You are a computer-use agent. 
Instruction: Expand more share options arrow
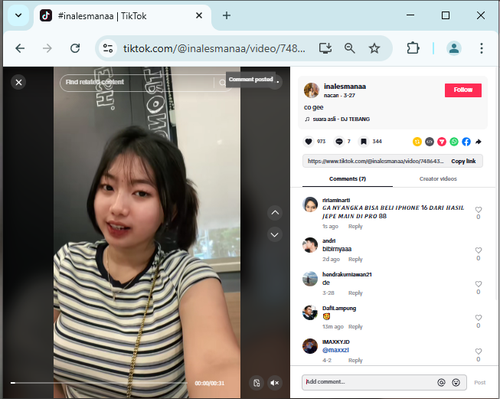(x=478, y=142)
